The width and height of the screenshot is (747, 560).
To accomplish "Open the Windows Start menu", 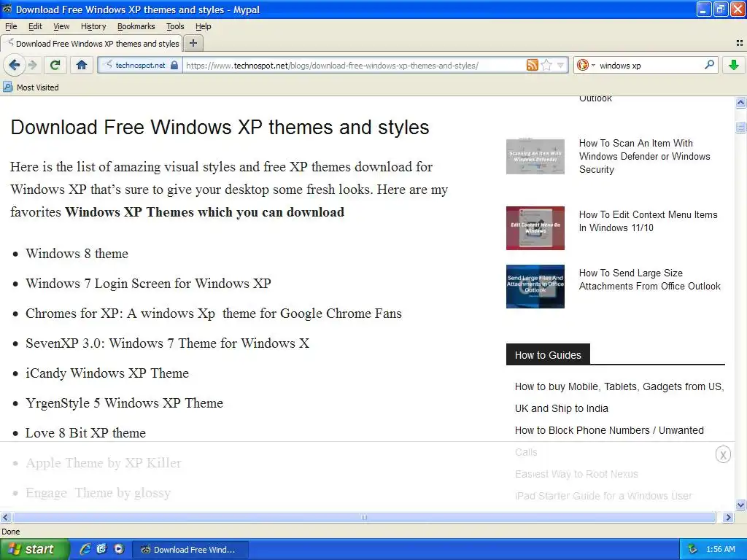I will coord(34,550).
